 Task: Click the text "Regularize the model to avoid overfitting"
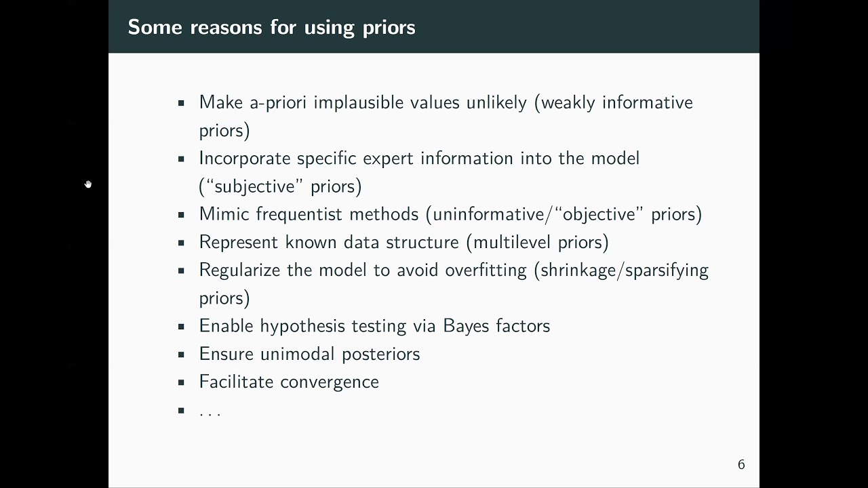pos(362,270)
